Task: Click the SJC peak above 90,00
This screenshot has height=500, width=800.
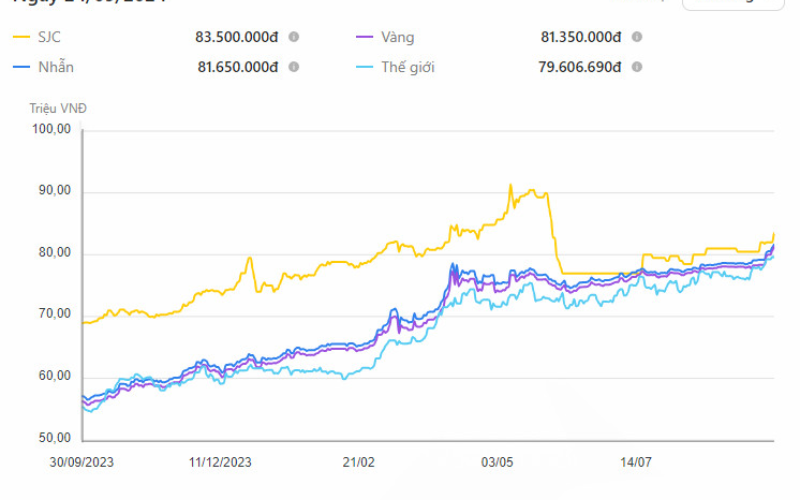Action: pos(510,186)
